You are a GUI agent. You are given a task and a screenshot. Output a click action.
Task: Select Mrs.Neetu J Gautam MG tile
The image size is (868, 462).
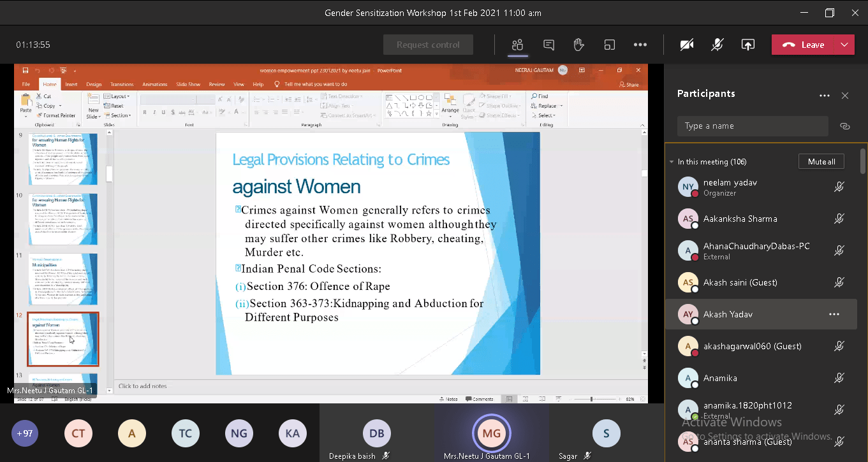492,433
